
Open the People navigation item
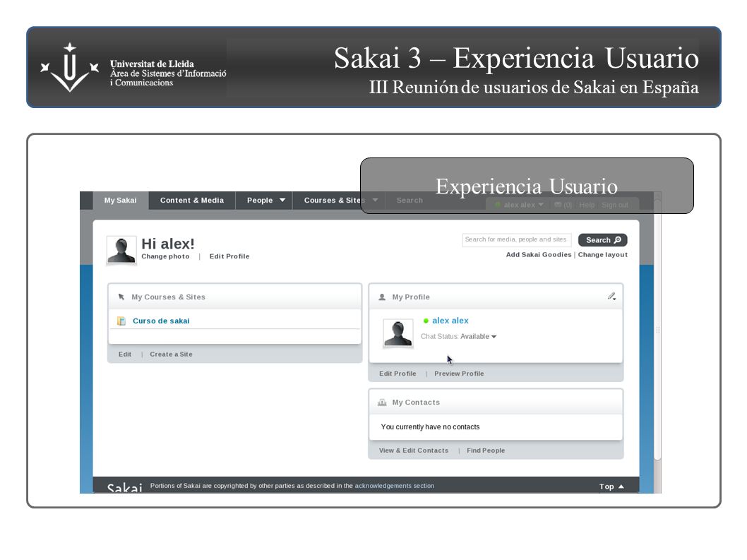(260, 200)
